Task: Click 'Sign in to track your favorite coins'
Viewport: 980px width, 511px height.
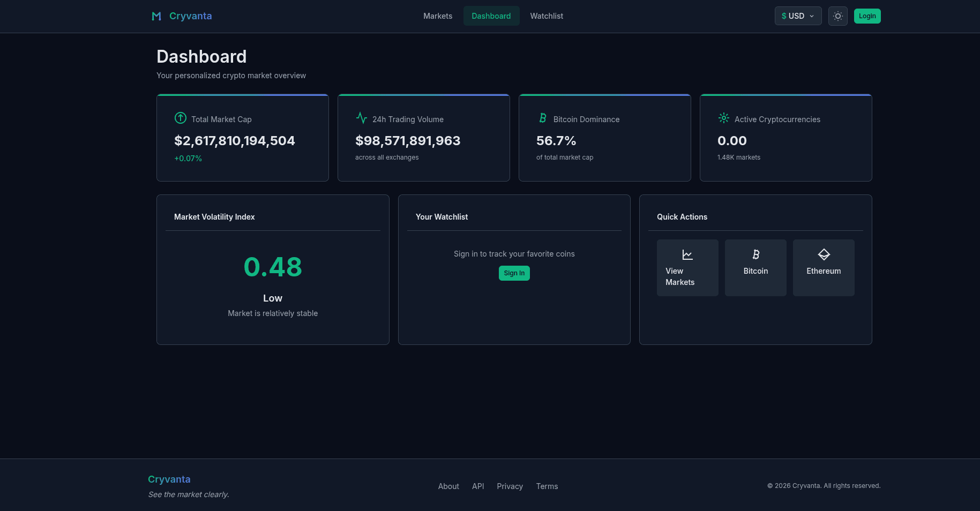Action: (x=514, y=254)
